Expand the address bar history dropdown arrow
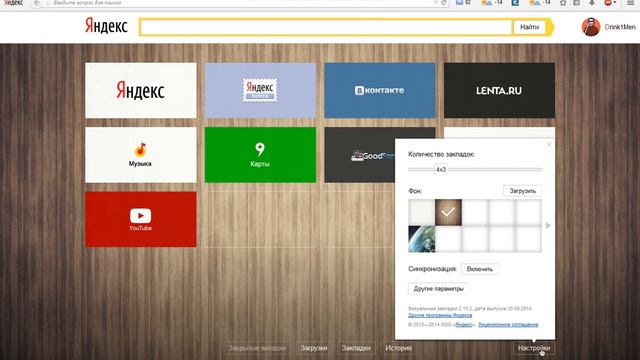The width and height of the screenshot is (640, 360). click(x=436, y=2)
